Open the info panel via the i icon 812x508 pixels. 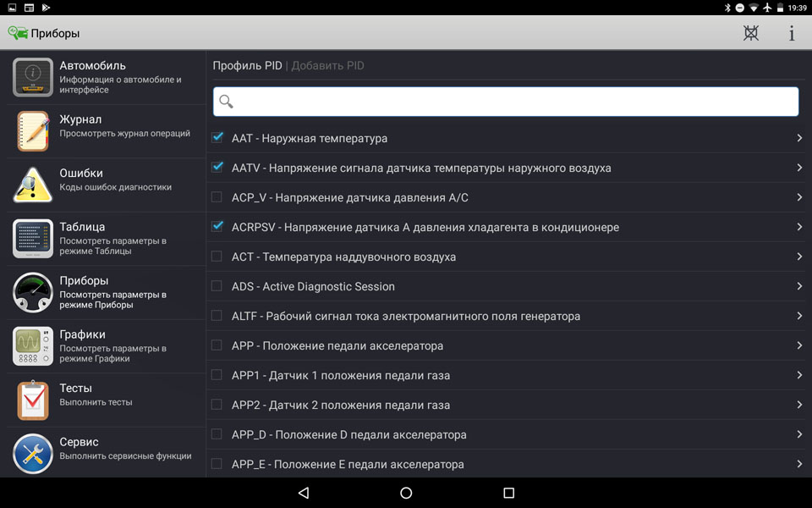[792, 33]
